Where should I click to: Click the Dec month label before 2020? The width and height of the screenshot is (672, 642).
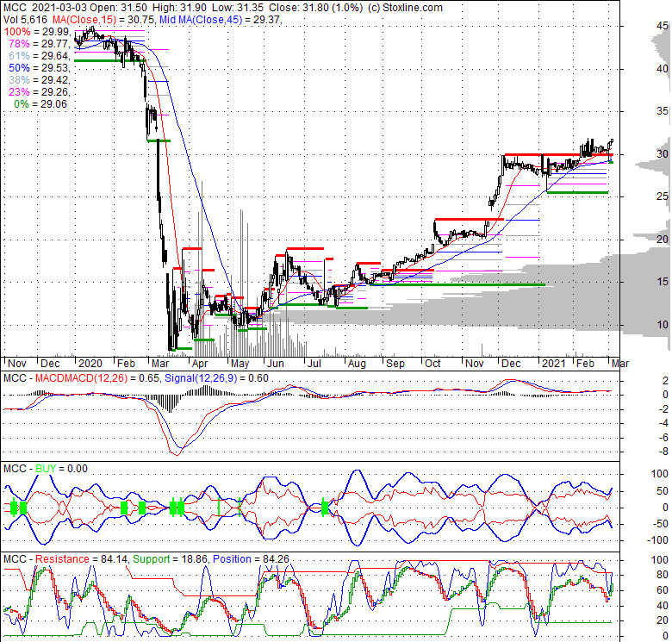[x=50, y=364]
